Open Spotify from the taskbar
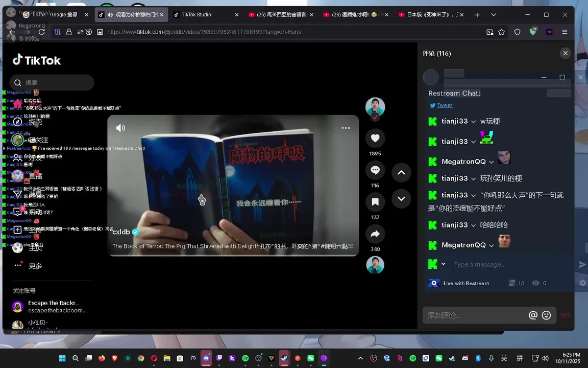The width and height of the screenshot is (588, 368). [245, 358]
